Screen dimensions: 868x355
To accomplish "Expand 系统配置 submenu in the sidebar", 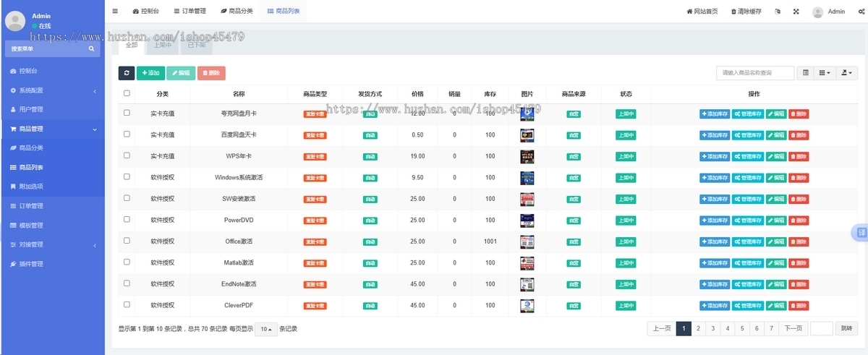I will click(52, 90).
